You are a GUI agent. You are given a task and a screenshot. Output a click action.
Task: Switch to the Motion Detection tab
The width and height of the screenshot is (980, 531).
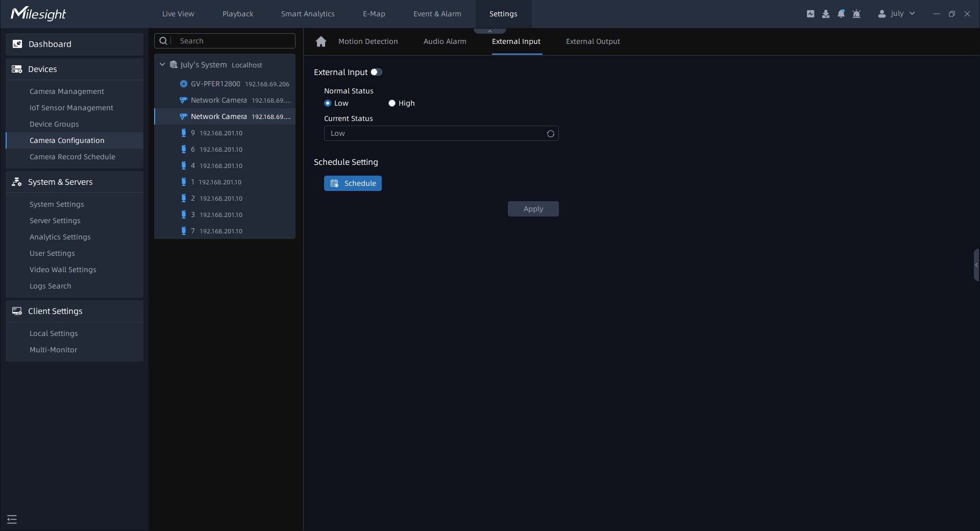tap(367, 41)
